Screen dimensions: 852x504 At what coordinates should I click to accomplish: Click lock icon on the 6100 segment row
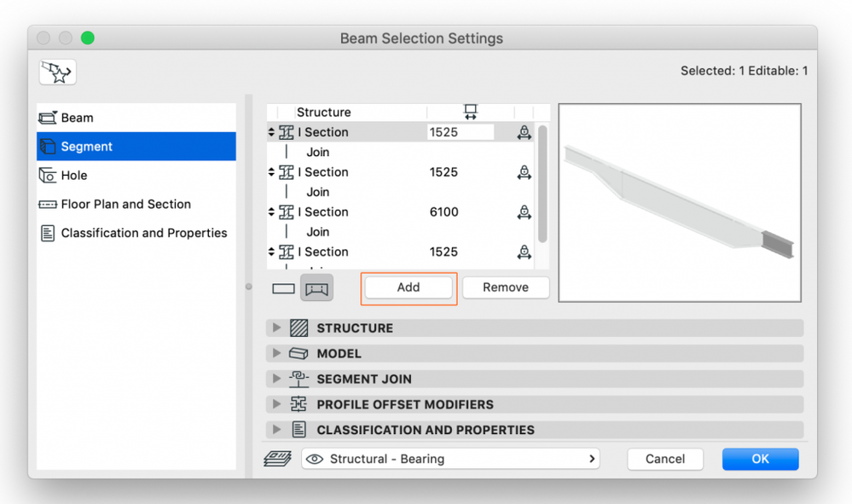tap(525, 212)
